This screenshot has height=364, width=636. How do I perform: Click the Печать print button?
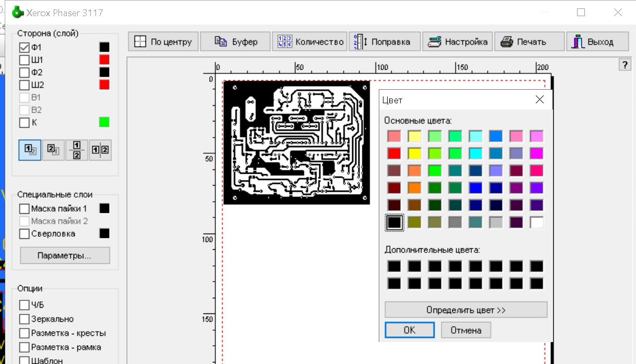pyautogui.click(x=529, y=42)
